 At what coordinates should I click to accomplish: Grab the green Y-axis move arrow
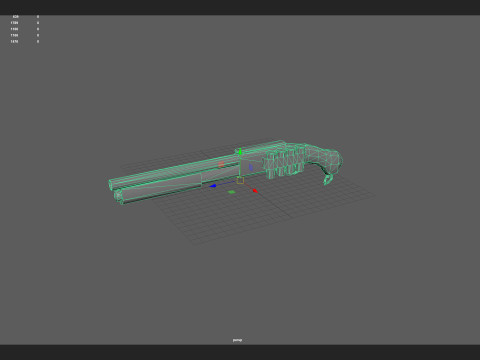(x=240, y=152)
